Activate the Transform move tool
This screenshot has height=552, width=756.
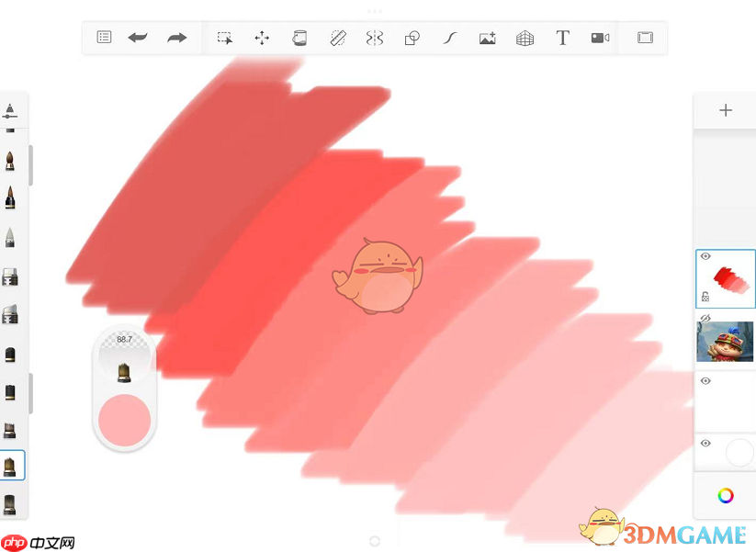(x=262, y=38)
